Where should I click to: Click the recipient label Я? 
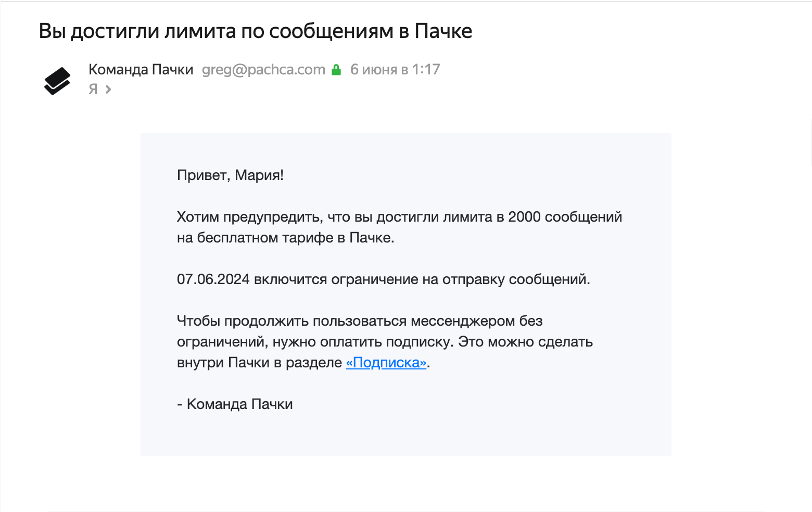(x=93, y=89)
